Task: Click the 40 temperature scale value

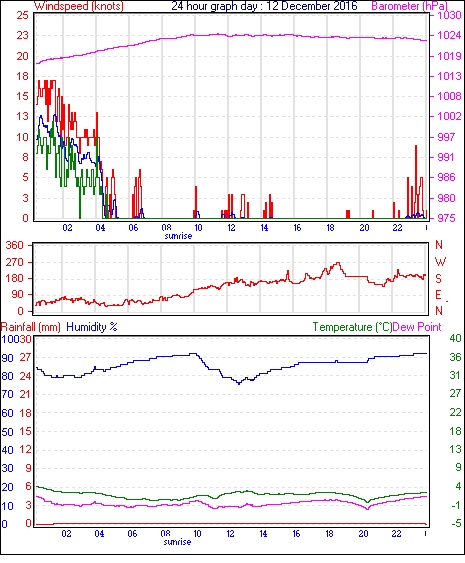Action: (x=455, y=338)
